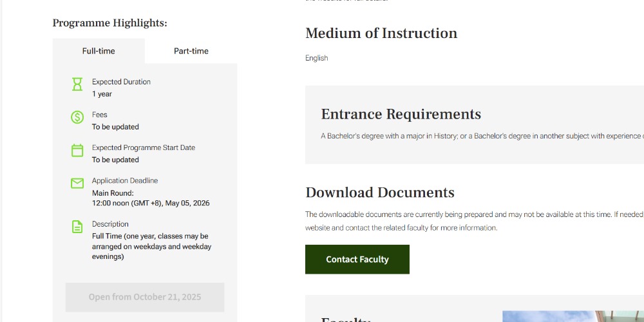
Task: Click the document Description icon
Action: click(x=77, y=227)
